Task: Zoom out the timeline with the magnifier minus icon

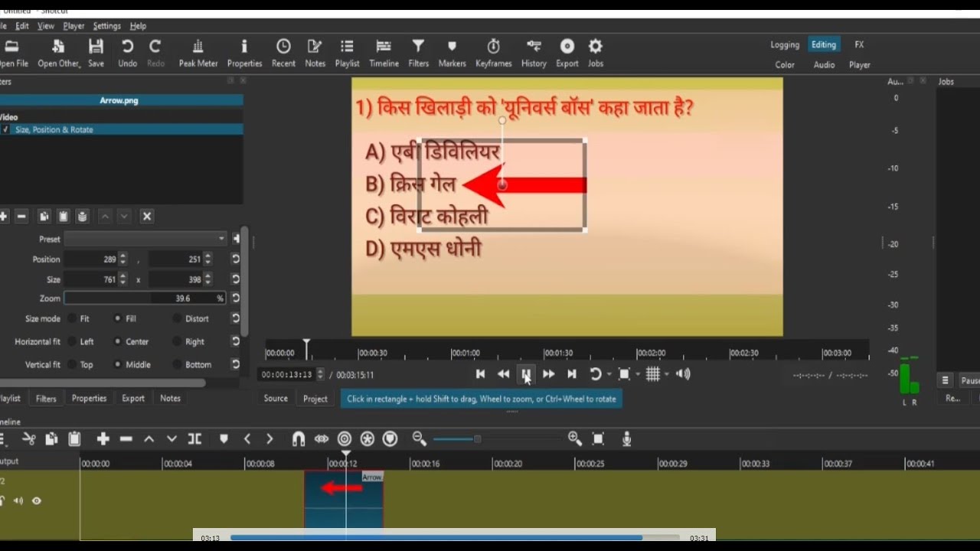Action: pyautogui.click(x=419, y=439)
